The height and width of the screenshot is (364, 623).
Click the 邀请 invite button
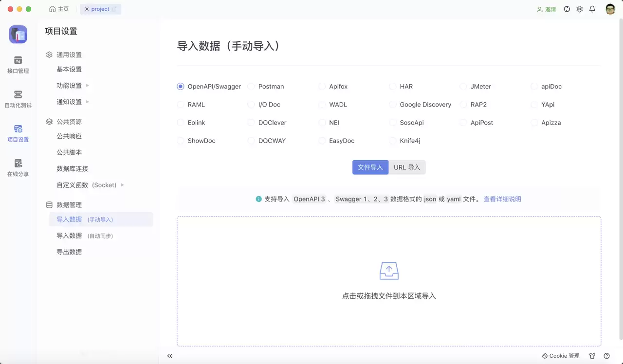[x=546, y=9]
